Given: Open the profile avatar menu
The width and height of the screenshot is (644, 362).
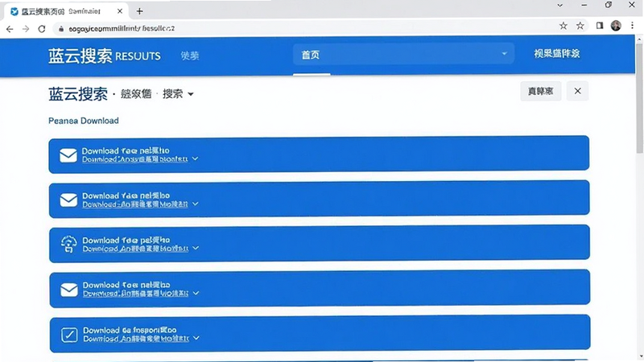Looking at the screenshot, I should (x=616, y=26).
